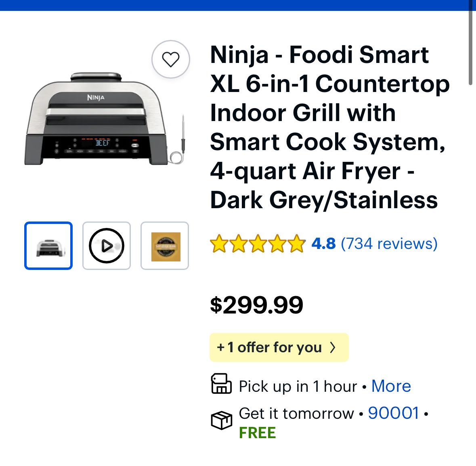Viewport: 476px width, 466px height.
Task: Click the shipping box icon
Action: click(x=221, y=420)
